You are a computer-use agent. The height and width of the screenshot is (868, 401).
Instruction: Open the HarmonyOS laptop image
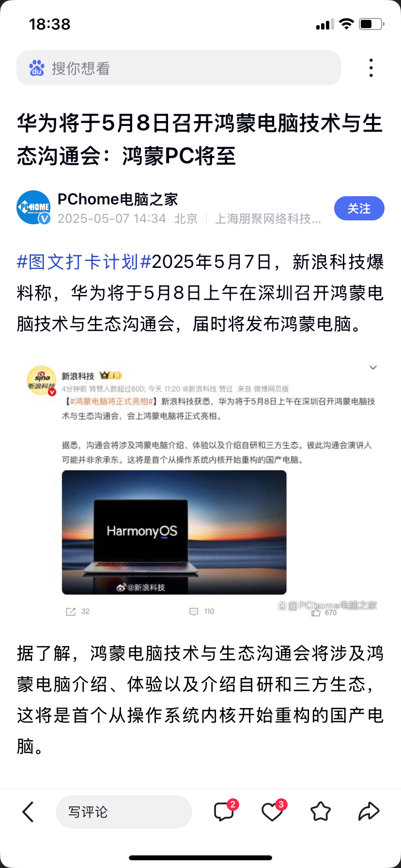(x=174, y=532)
